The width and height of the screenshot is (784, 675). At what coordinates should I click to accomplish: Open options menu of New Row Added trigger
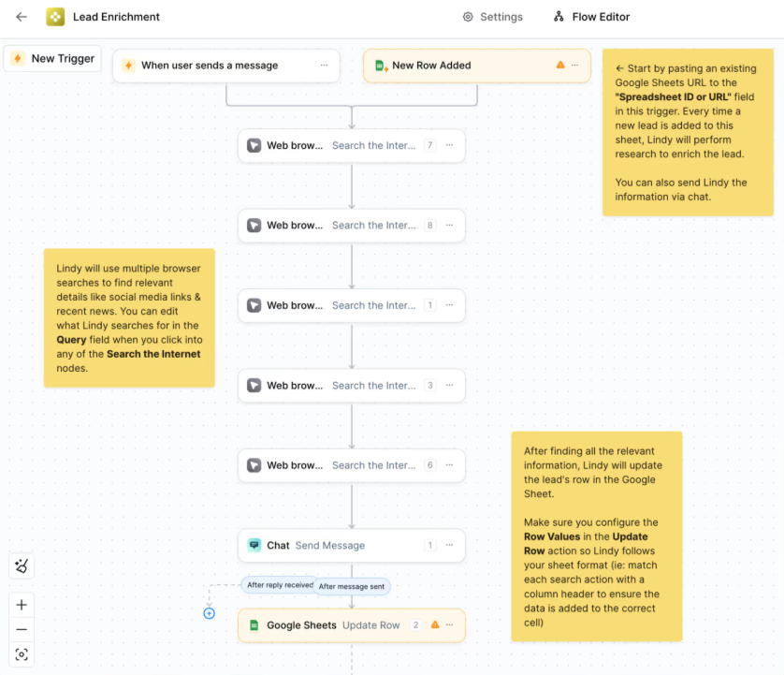tap(575, 66)
